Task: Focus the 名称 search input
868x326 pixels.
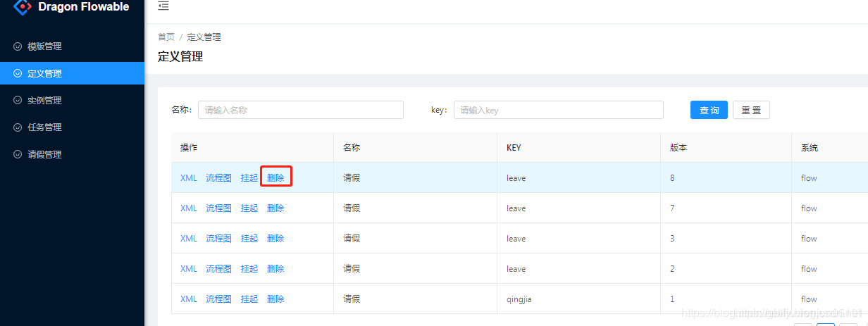Action: coord(301,110)
